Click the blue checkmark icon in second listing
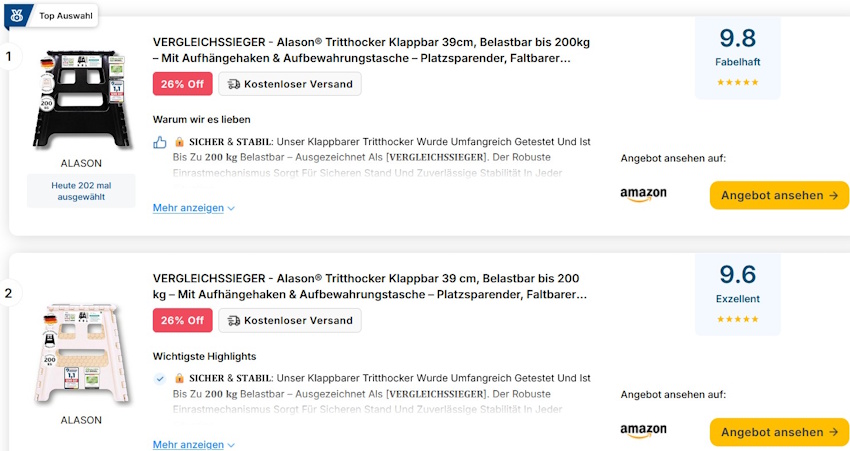This screenshot has height=451, width=850. [160, 379]
